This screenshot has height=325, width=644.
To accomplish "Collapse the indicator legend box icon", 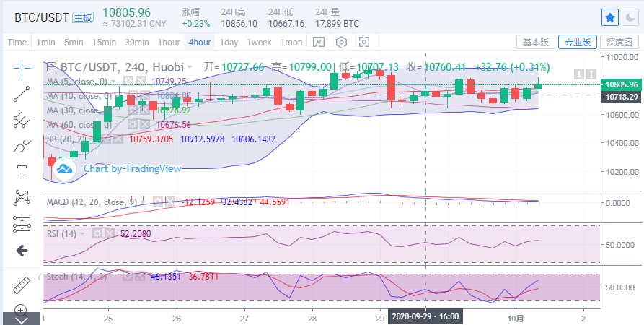I will (51, 66).
